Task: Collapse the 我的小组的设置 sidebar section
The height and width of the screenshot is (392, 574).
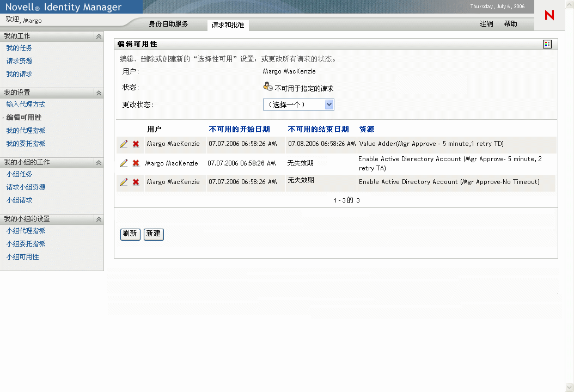Action: click(99, 219)
